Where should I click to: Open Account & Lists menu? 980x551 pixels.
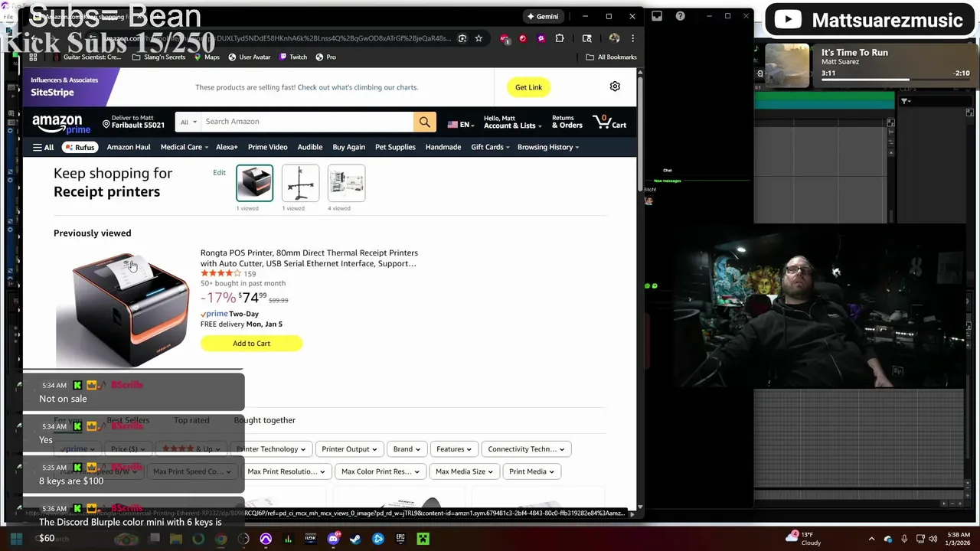[512, 122]
